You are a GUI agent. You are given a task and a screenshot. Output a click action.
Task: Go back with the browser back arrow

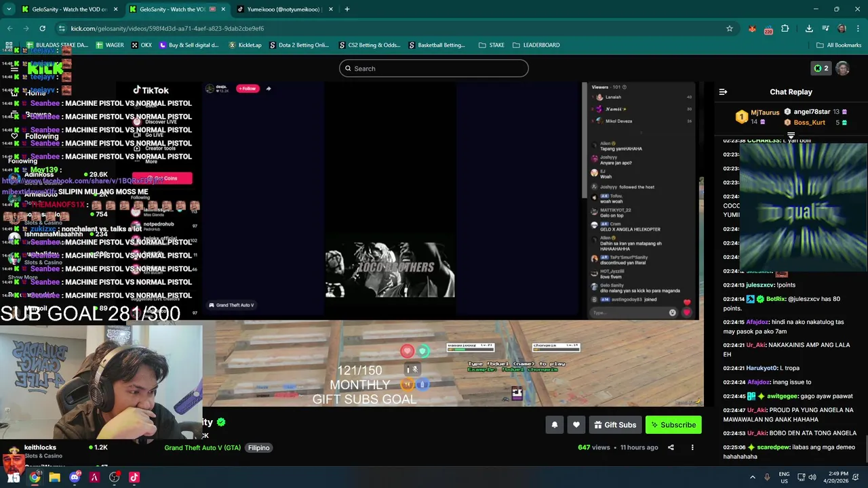[x=9, y=28]
